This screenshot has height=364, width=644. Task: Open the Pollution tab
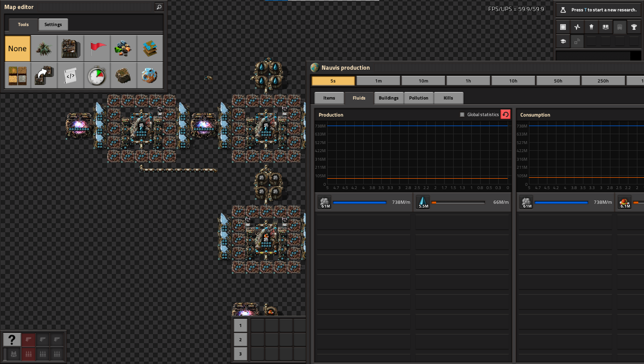pyautogui.click(x=419, y=98)
